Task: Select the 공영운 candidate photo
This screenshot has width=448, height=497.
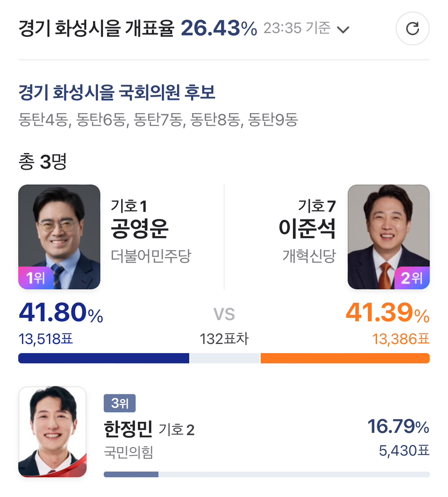Action: coord(59,237)
